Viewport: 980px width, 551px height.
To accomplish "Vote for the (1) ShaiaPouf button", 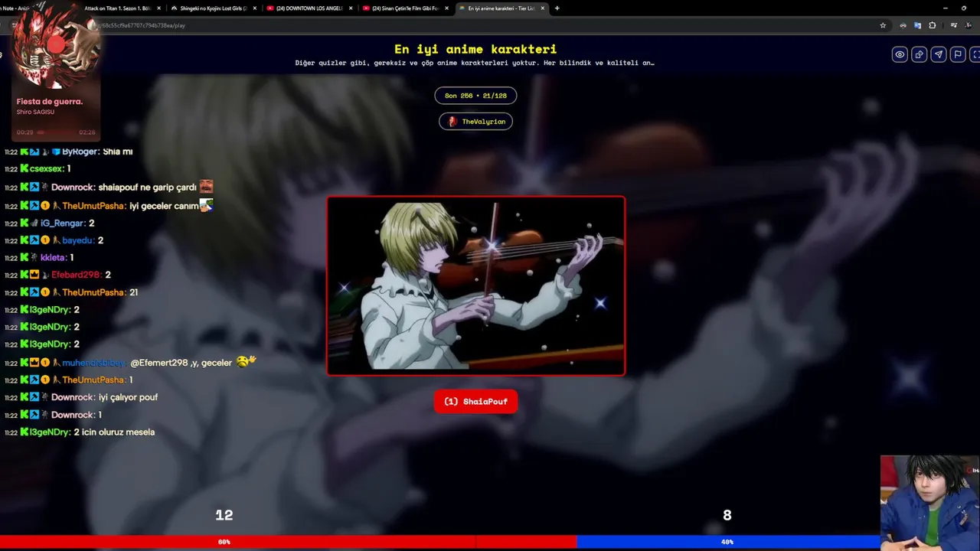I will coord(475,402).
